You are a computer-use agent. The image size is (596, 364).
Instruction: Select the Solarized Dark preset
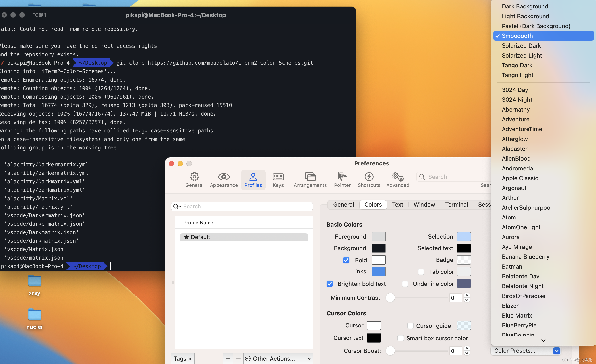pos(543,46)
